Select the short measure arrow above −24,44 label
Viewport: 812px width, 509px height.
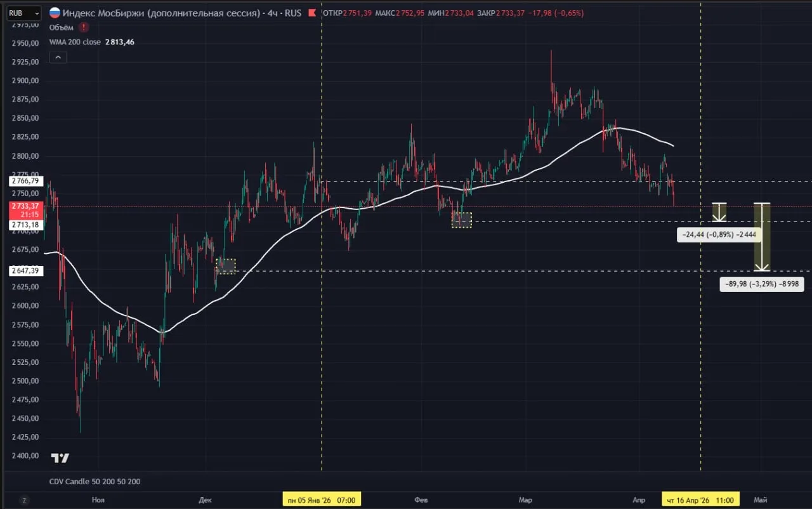point(719,212)
